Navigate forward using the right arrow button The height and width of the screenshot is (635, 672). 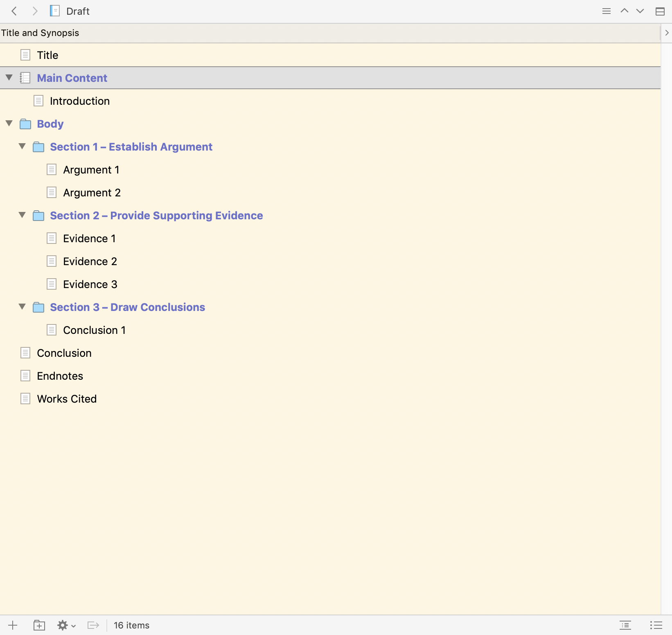click(35, 11)
